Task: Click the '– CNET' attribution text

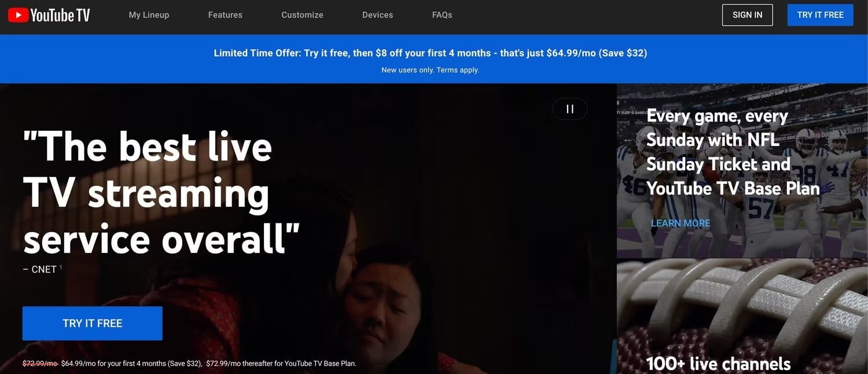Action: (39, 270)
